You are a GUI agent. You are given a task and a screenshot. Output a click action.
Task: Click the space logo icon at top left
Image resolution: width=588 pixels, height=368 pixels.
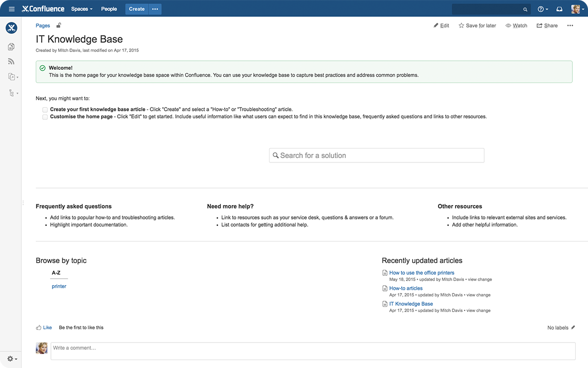click(x=11, y=28)
